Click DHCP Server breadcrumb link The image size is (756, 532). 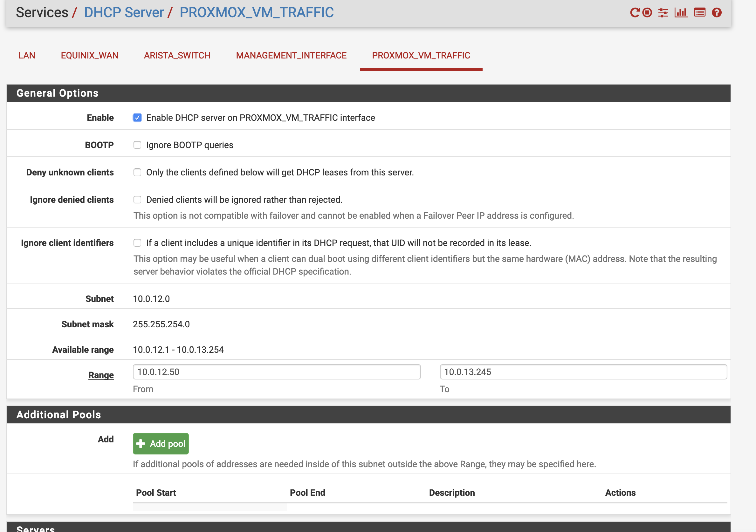point(124,12)
